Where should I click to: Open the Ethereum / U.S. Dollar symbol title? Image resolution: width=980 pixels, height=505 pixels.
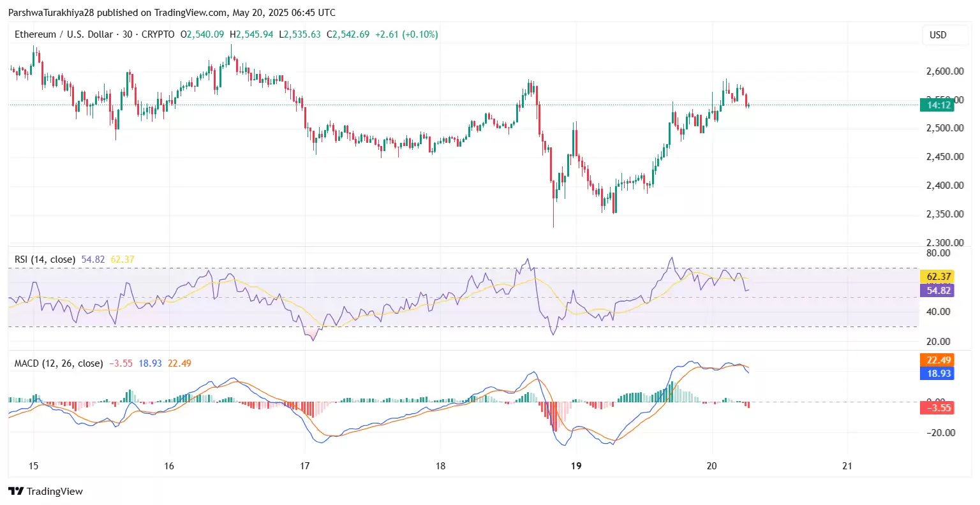(x=64, y=34)
